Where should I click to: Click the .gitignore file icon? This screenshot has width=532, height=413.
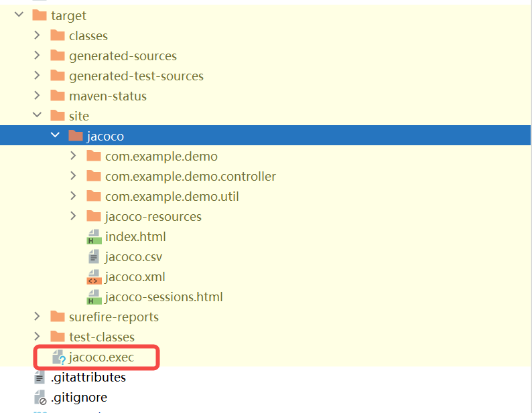coord(40,398)
